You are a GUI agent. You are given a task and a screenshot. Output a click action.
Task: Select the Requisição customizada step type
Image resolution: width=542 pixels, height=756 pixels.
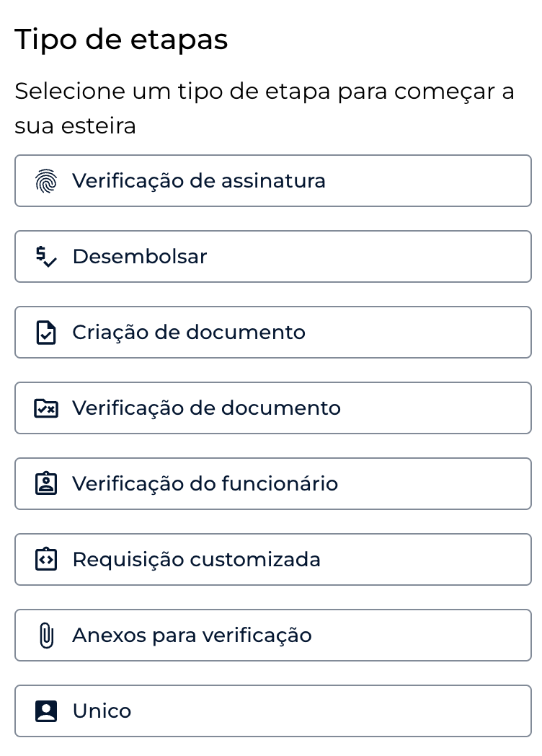point(272,560)
